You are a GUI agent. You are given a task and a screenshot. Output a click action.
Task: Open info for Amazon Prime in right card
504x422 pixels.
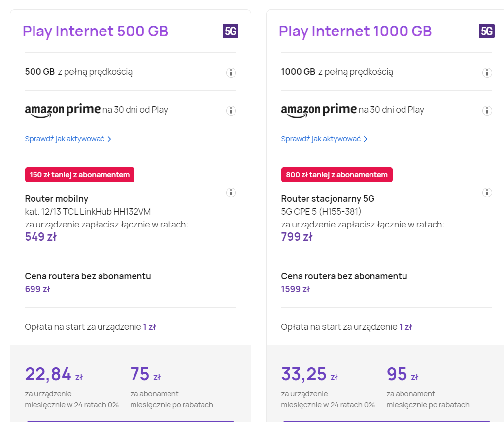coord(487,110)
